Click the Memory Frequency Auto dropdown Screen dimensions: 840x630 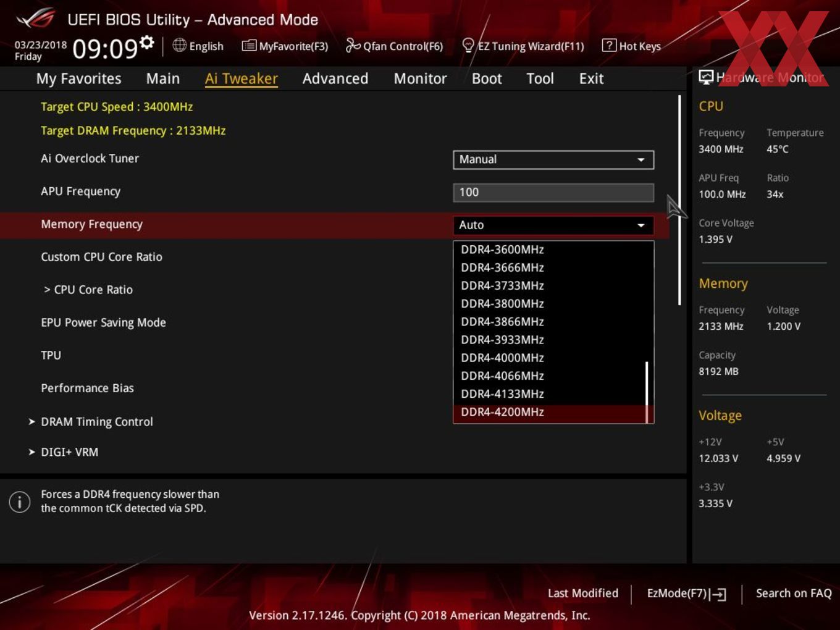(553, 225)
